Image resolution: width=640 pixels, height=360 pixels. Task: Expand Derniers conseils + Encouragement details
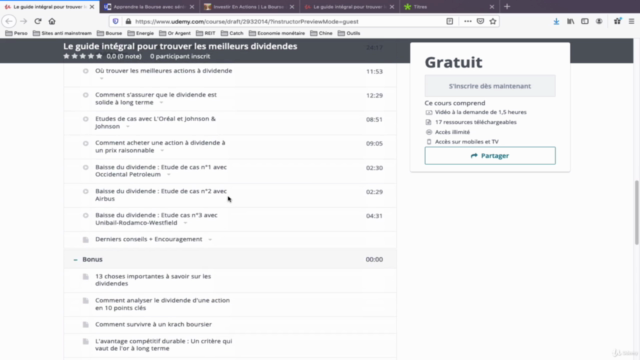[x=210, y=240]
